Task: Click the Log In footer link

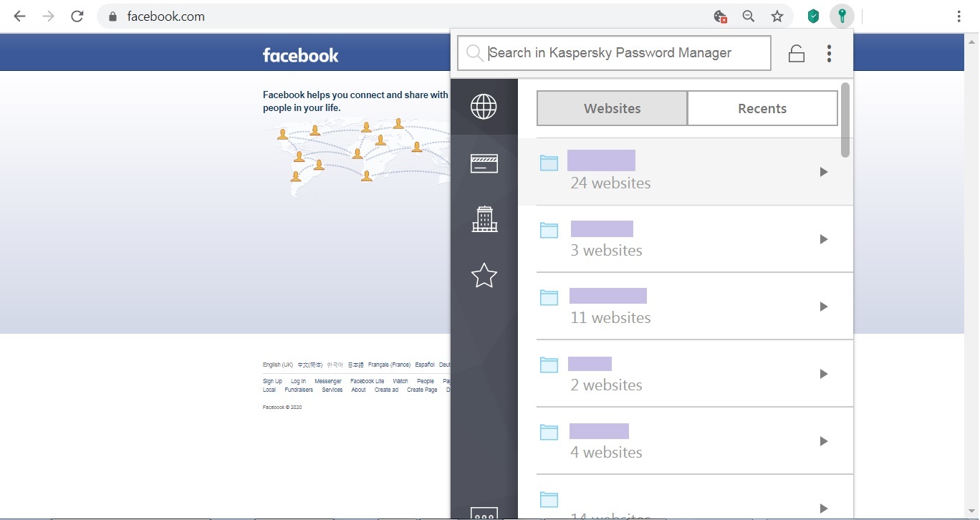Action: [x=298, y=381]
